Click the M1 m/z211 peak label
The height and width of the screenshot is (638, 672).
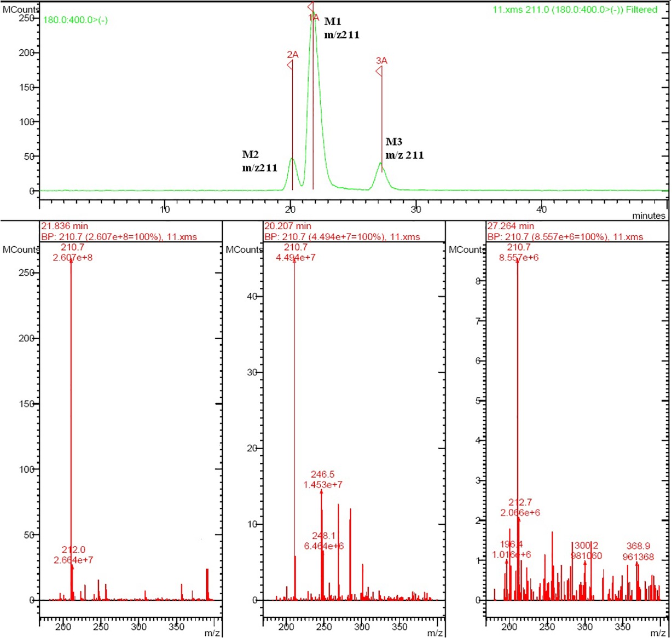coord(341,28)
